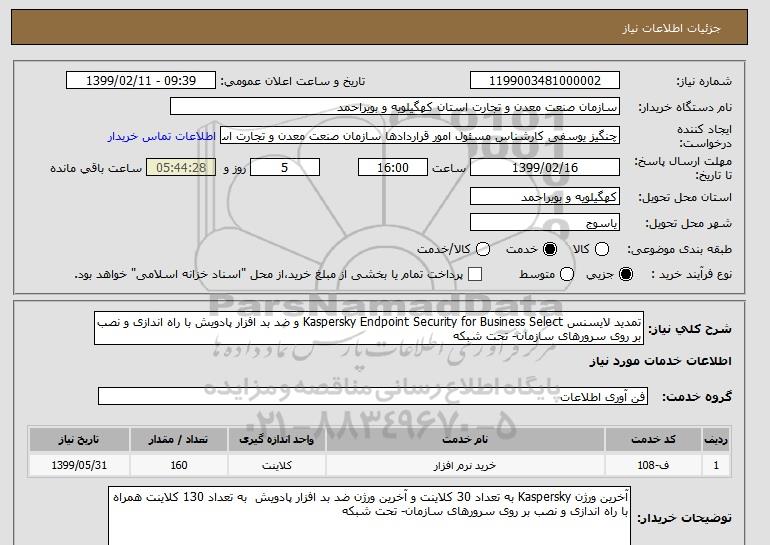This screenshot has height=545, width=770.
Task: Click the response deadline date 1399/02/16
Action: (x=545, y=167)
